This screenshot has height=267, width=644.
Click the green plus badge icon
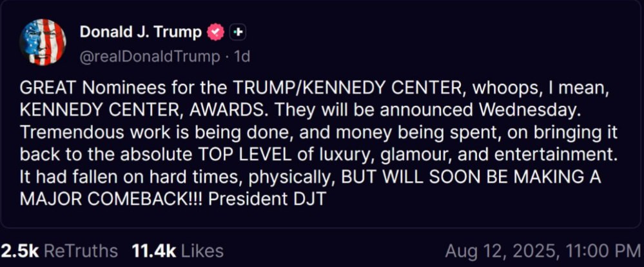tap(237, 32)
